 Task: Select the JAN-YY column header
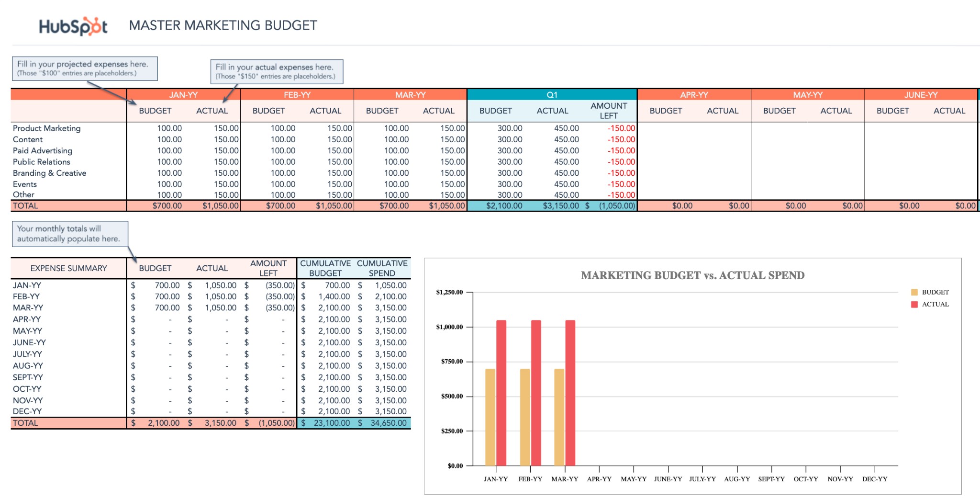[183, 95]
